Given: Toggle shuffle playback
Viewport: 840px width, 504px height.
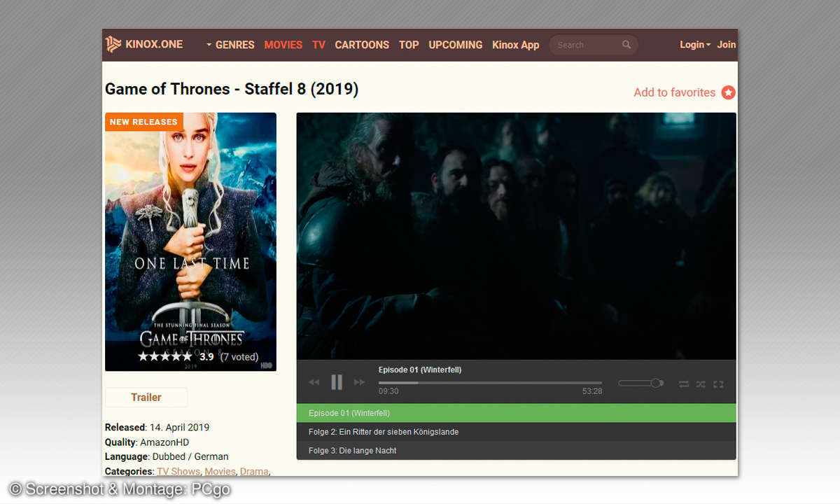Looking at the screenshot, I should click(x=701, y=384).
